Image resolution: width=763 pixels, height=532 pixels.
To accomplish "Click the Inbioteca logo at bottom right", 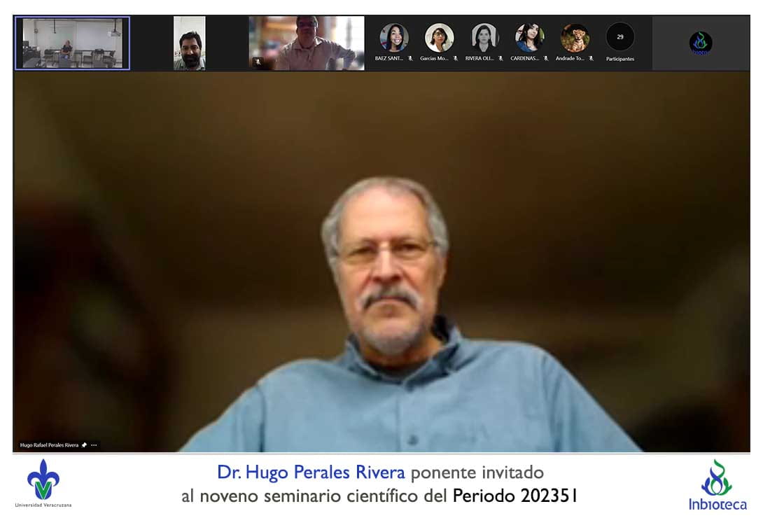I will pos(717,485).
